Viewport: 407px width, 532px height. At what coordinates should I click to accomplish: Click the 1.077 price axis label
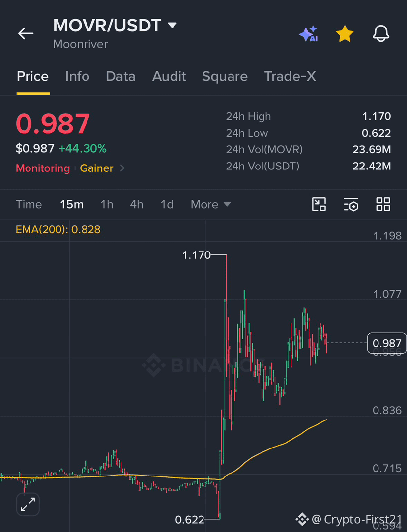[x=387, y=294]
